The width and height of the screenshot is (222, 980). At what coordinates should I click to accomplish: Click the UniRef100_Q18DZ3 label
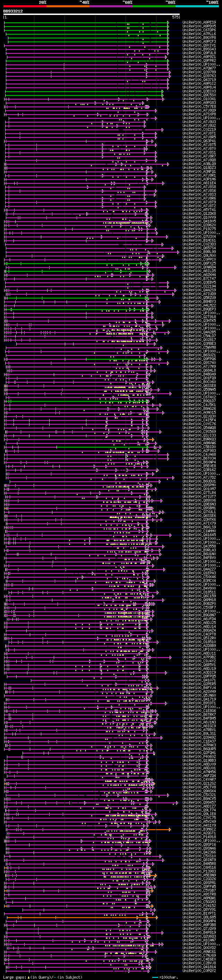point(199,168)
